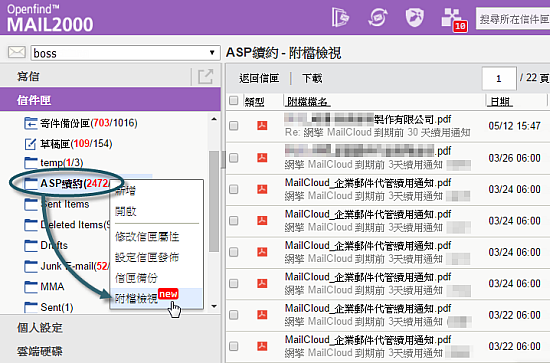Screen dimensions: 550x363
Task: Click the PDF icon of the 05/12 15:47 attachment
Action: point(262,125)
